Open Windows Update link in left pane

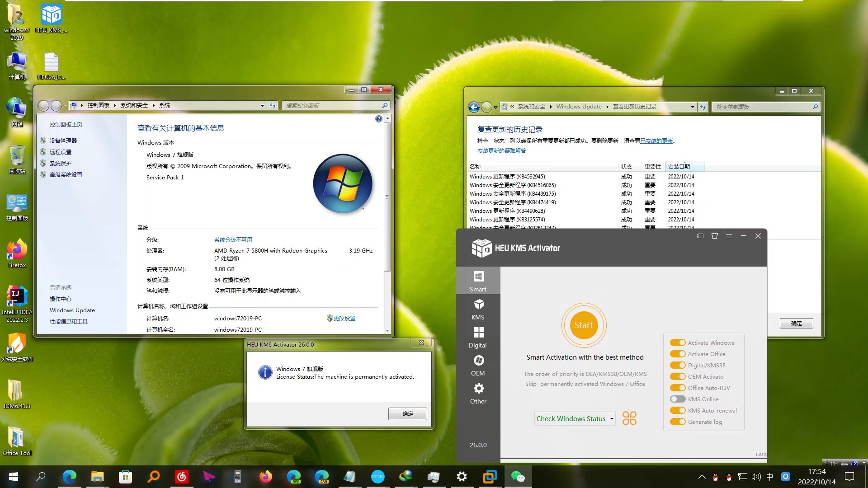point(72,310)
